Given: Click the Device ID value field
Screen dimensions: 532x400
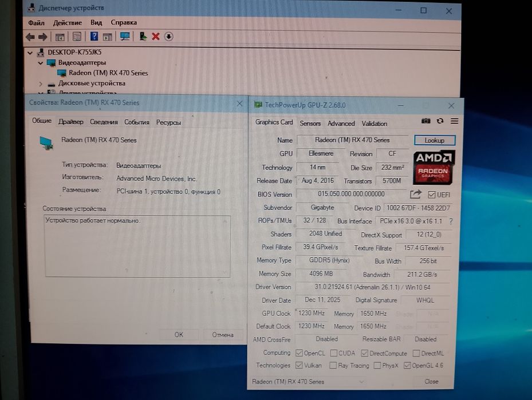Looking at the screenshot, I should coord(418,208).
